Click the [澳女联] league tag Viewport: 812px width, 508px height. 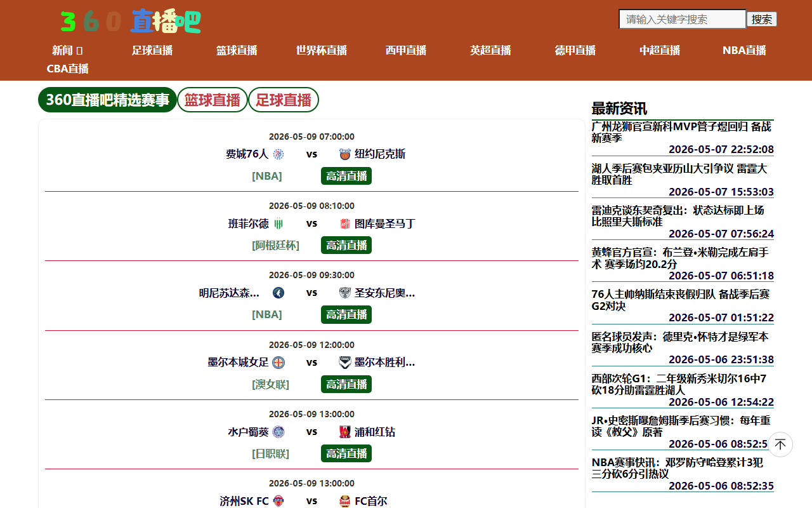(271, 384)
